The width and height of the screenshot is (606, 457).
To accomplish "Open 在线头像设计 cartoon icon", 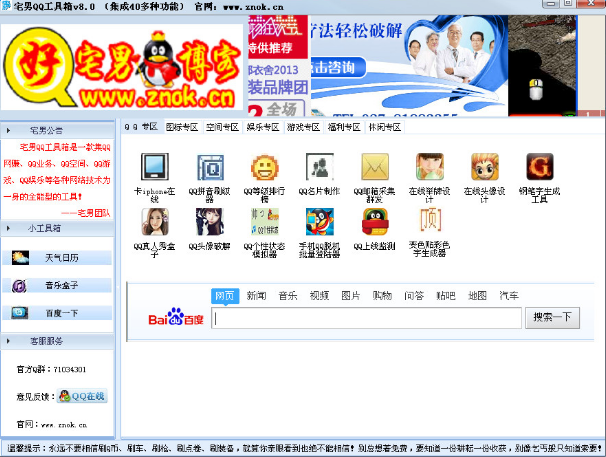I will 485,167.
